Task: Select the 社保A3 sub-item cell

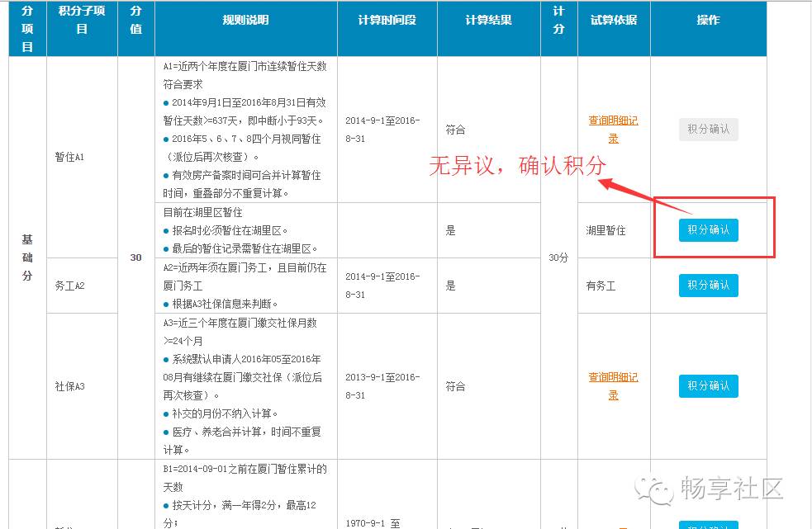Action: click(x=82, y=386)
